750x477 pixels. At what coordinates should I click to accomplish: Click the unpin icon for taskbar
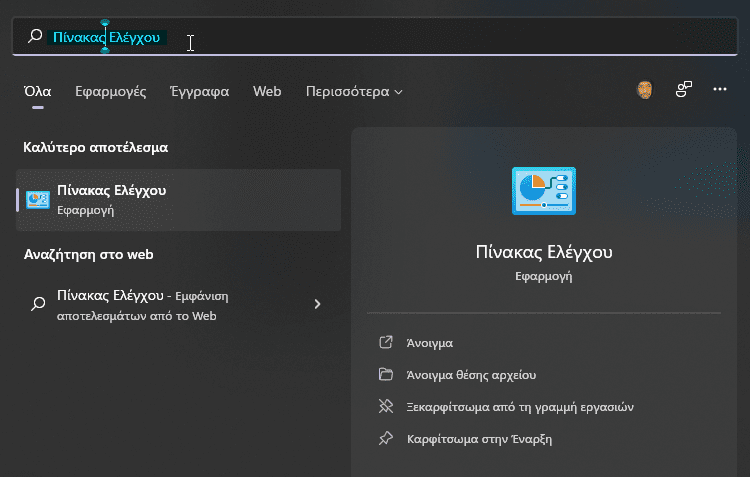point(386,406)
